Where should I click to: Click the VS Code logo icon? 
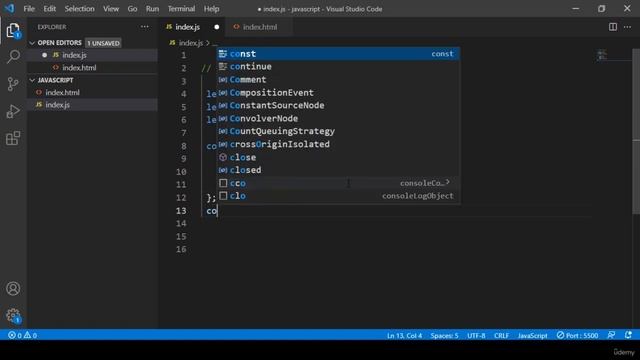click(x=9, y=8)
